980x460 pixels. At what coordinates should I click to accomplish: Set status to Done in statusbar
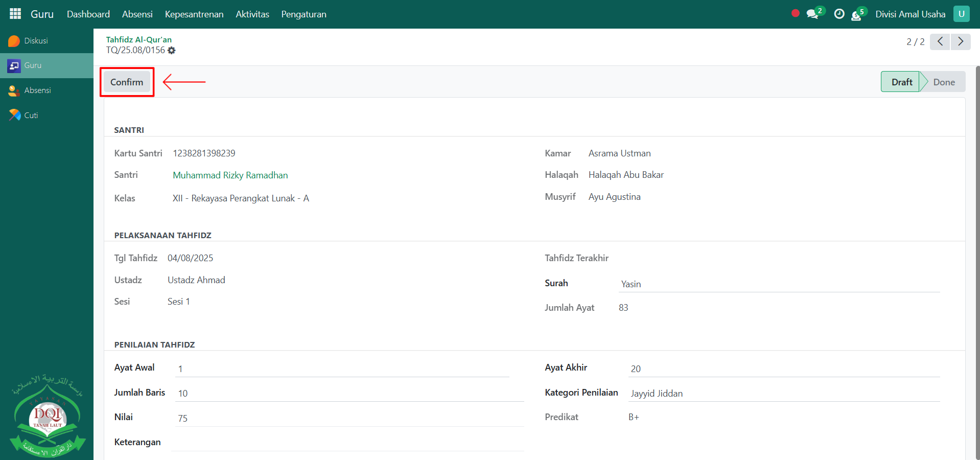tap(943, 82)
